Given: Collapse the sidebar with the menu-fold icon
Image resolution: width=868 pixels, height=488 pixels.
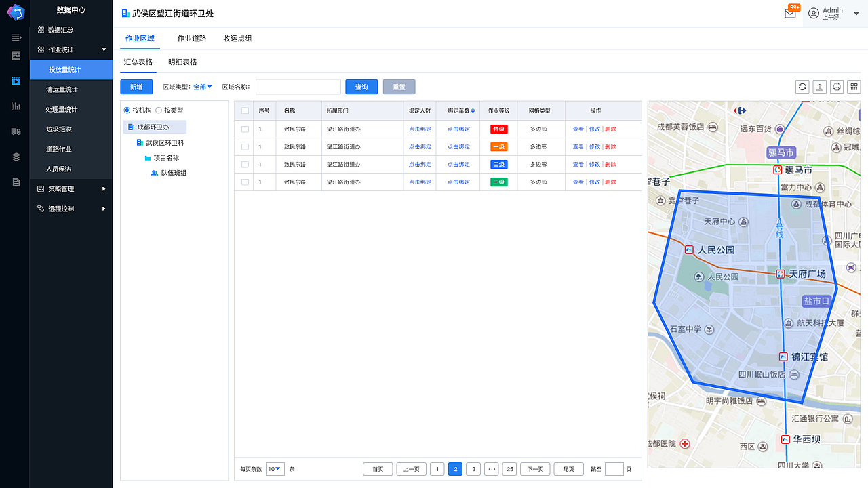Looking at the screenshot, I should 16,37.
